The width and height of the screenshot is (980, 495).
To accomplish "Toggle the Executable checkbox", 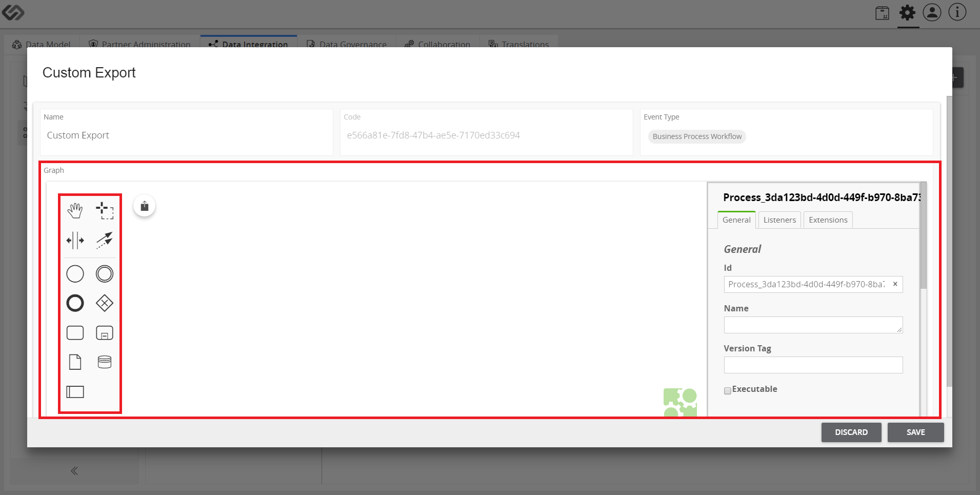I will click(727, 391).
